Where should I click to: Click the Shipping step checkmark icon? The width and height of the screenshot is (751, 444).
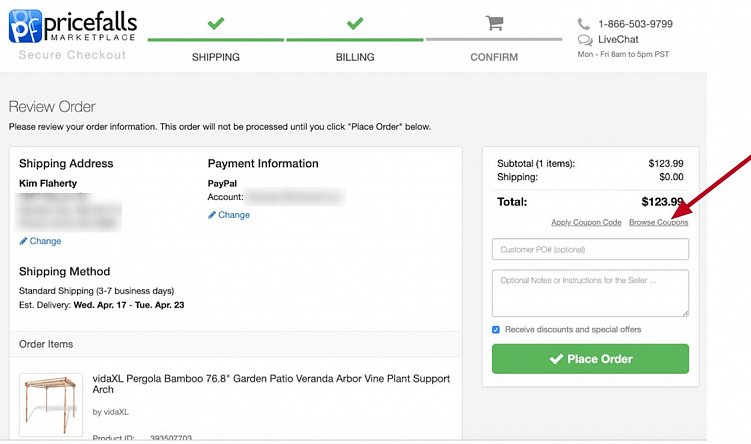(216, 22)
